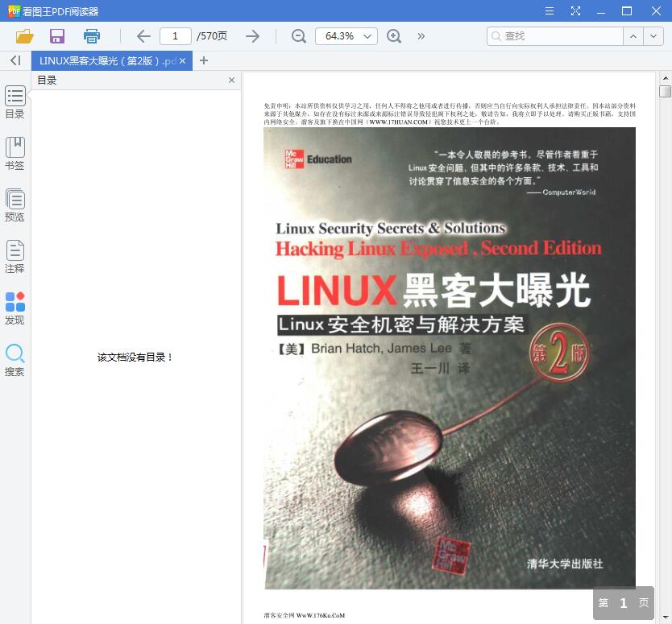Click the vertical scrollbar thumb
The width and height of the screenshot is (672, 624).
(x=665, y=91)
